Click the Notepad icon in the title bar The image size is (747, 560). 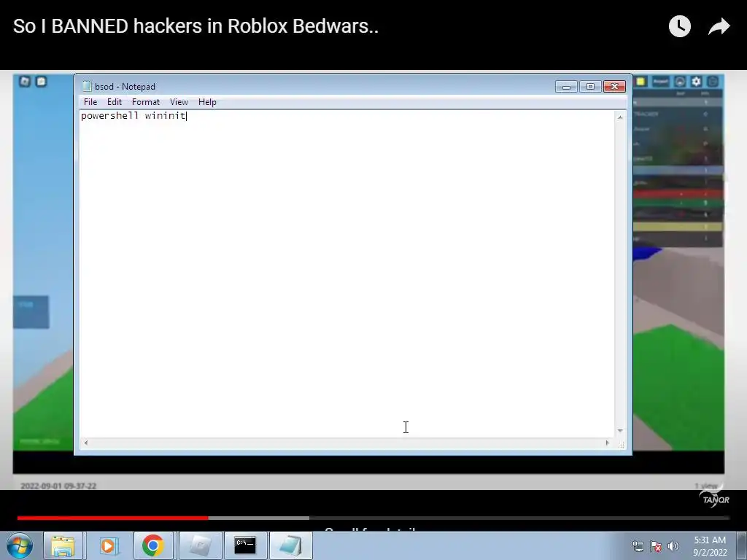(x=87, y=86)
